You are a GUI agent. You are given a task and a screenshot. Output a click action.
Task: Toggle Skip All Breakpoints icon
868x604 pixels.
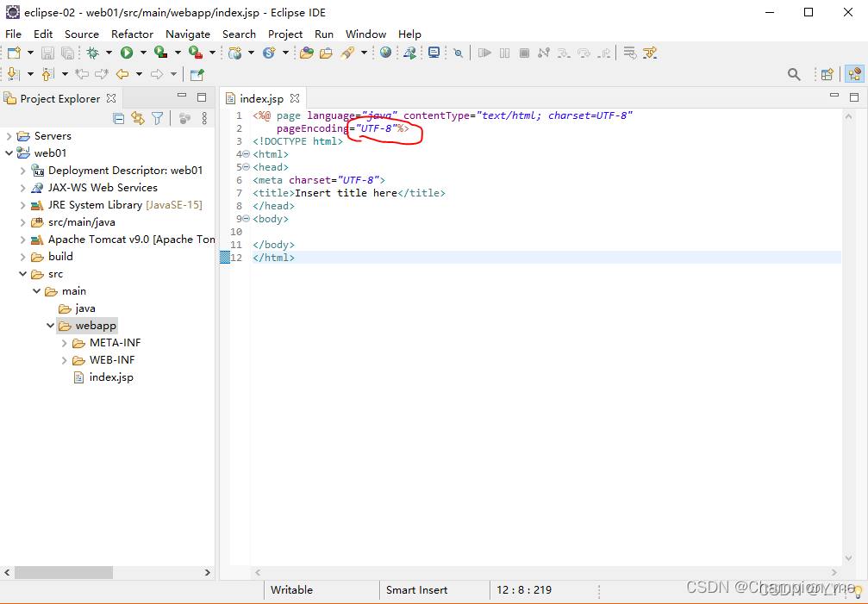tap(458, 53)
